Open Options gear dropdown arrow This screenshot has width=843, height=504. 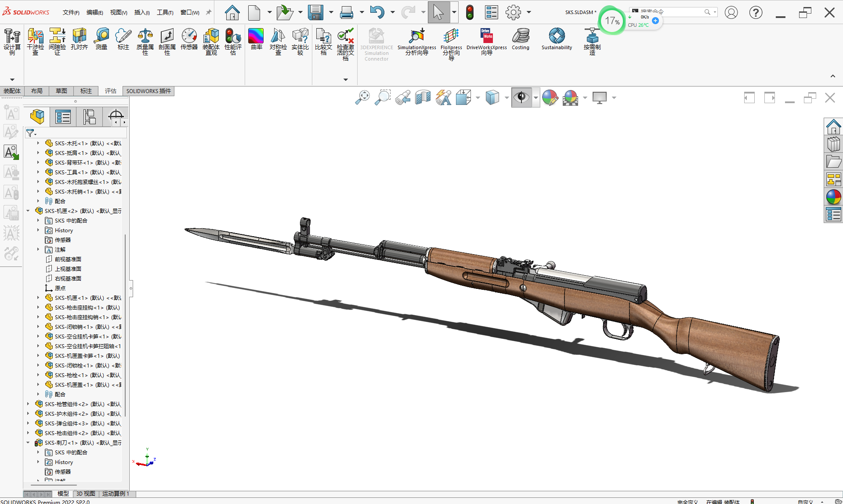[529, 12]
